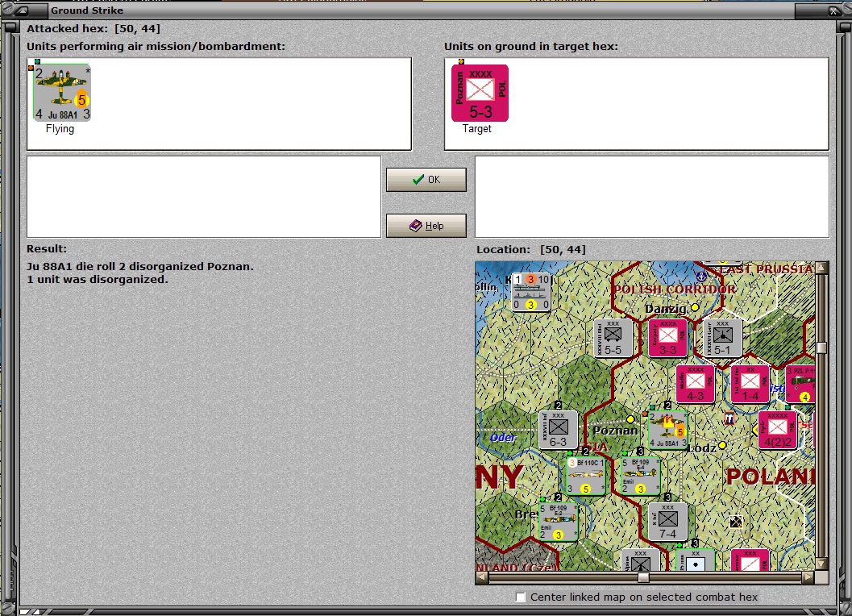Select the Polish 4(2)2 army group counter

click(x=778, y=430)
